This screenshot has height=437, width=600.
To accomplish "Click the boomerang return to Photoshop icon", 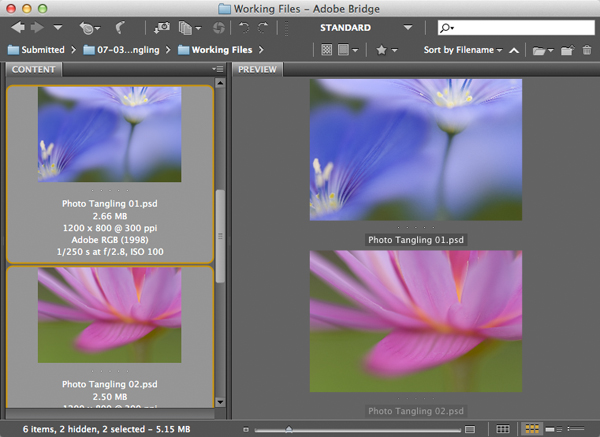I will (x=120, y=28).
